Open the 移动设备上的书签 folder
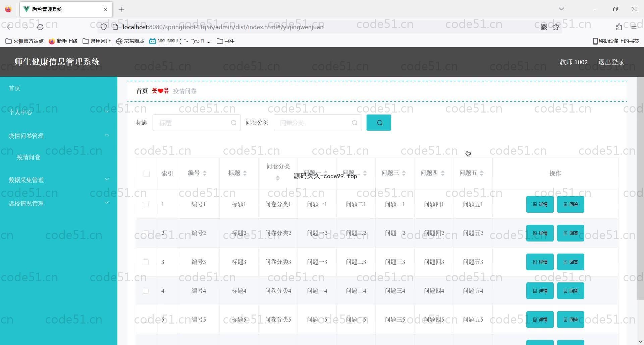Screen dimensions: 644x345 (x=616, y=41)
